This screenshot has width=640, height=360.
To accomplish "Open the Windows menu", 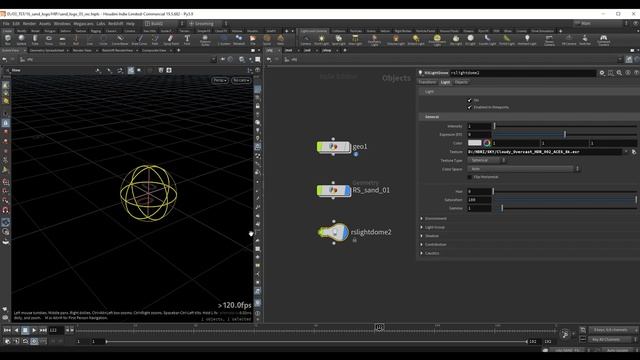I will click(62, 24).
